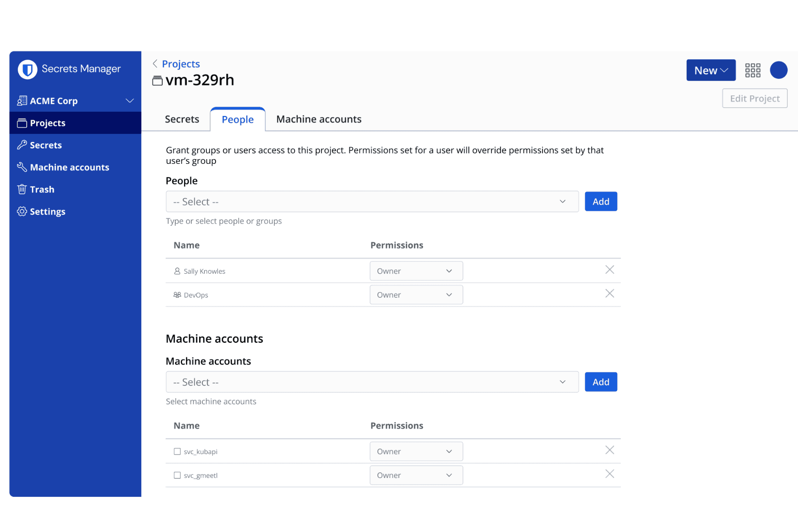The image size is (798, 532).
Task: Click the svc_kubapi checkbox icon
Action: [177, 452]
